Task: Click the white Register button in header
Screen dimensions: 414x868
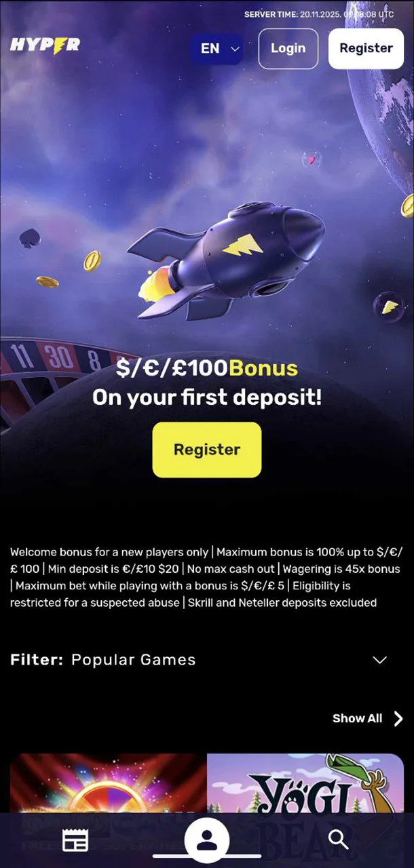Action: pyautogui.click(x=366, y=49)
